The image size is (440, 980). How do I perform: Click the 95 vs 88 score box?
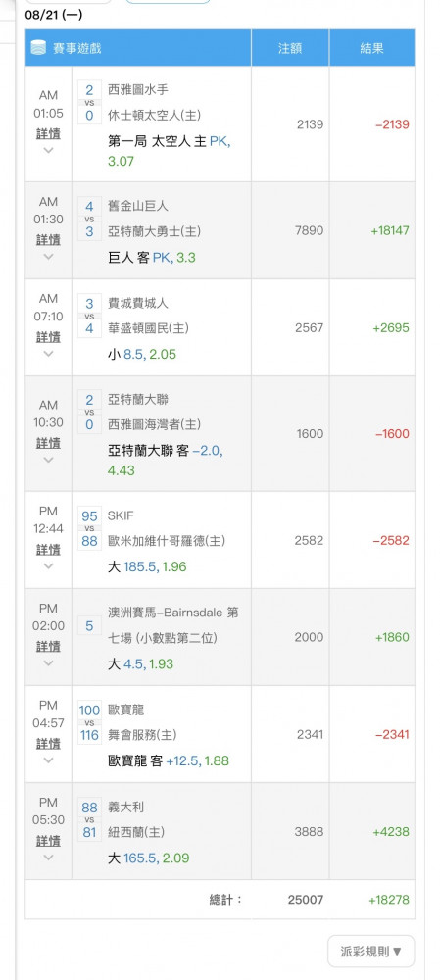coord(89,529)
